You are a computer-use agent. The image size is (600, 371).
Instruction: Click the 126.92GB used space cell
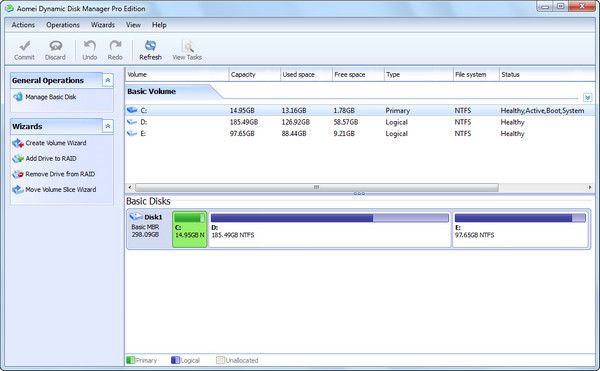295,122
